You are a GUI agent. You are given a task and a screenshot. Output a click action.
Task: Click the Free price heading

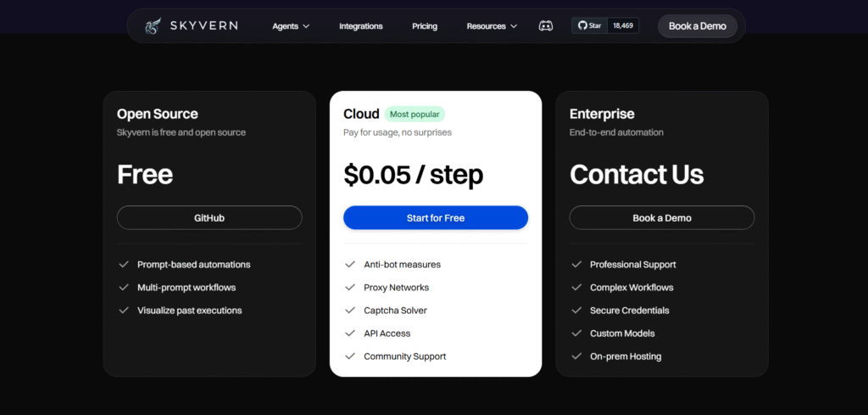(x=145, y=175)
